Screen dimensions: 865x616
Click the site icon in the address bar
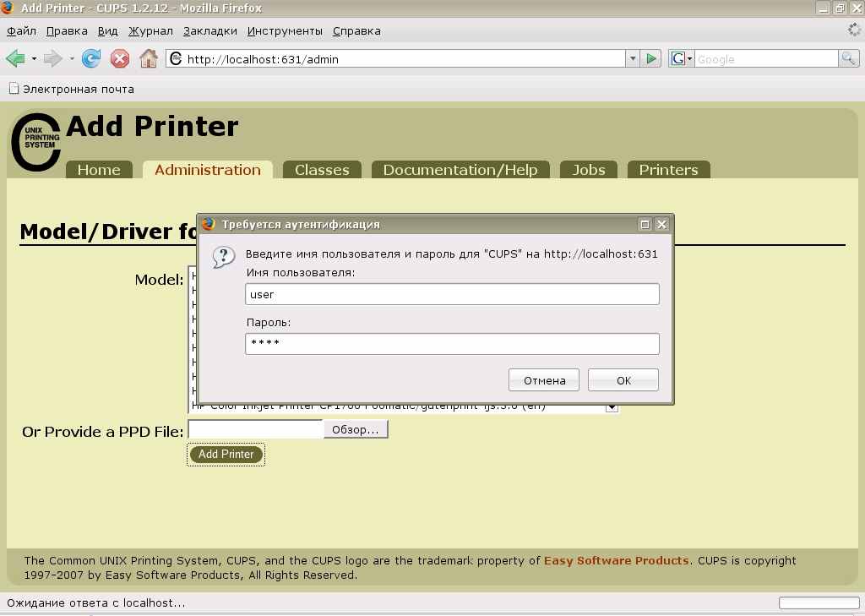pyautogui.click(x=176, y=58)
